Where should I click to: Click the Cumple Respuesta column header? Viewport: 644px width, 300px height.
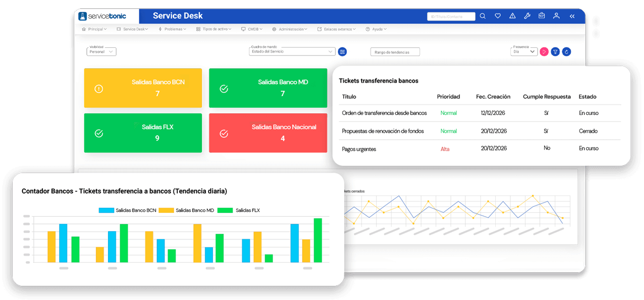coord(547,97)
